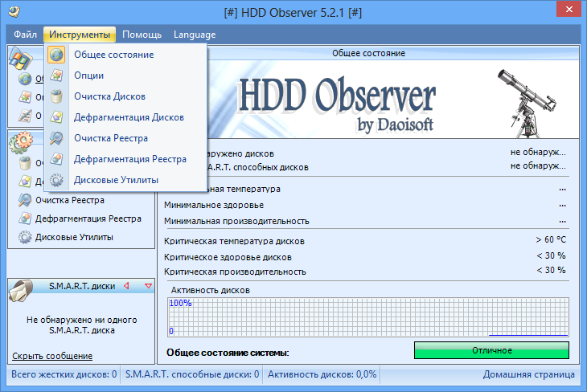Click sidebar options icon below globe

(x=25, y=97)
